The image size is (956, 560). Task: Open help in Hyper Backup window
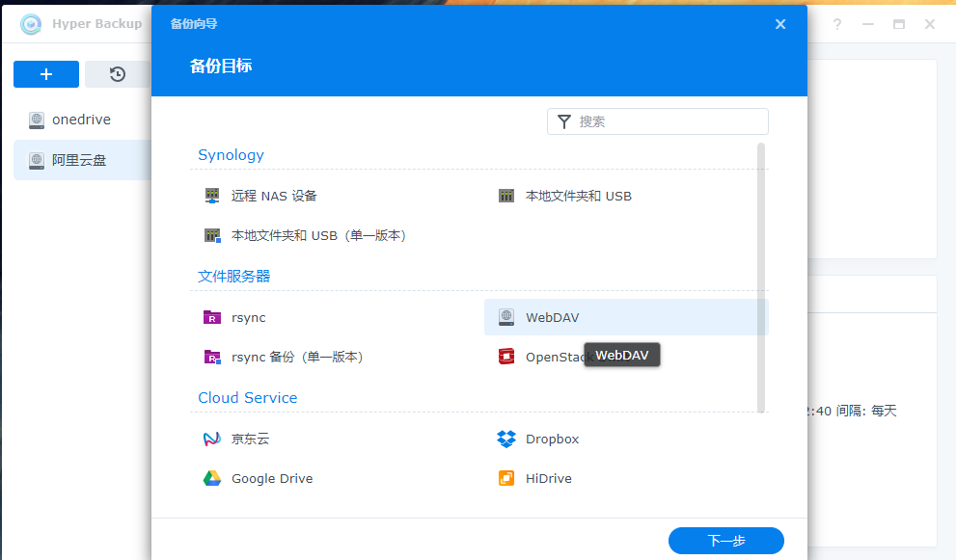[x=837, y=24]
